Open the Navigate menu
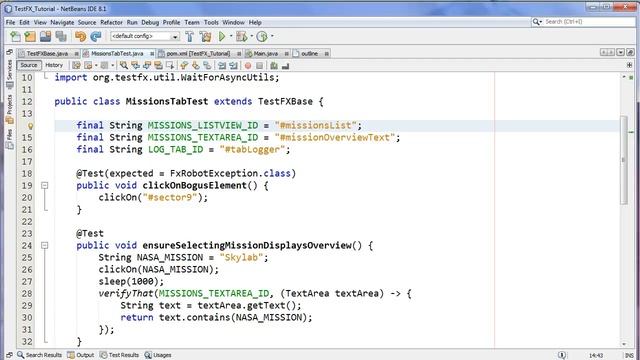Screen dimensions: 640x360 (62, 22)
